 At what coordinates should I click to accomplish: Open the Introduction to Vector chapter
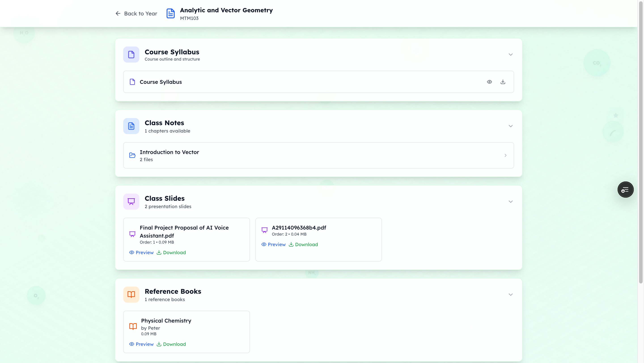click(x=318, y=155)
